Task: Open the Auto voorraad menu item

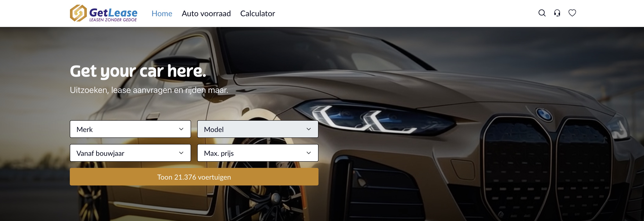Action: (x=206, y=13)
